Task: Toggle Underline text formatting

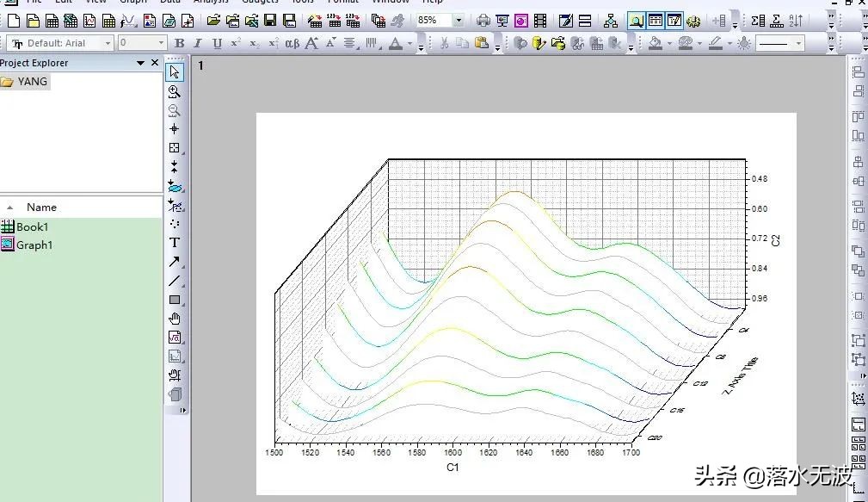Action: (x=217, y=43)
